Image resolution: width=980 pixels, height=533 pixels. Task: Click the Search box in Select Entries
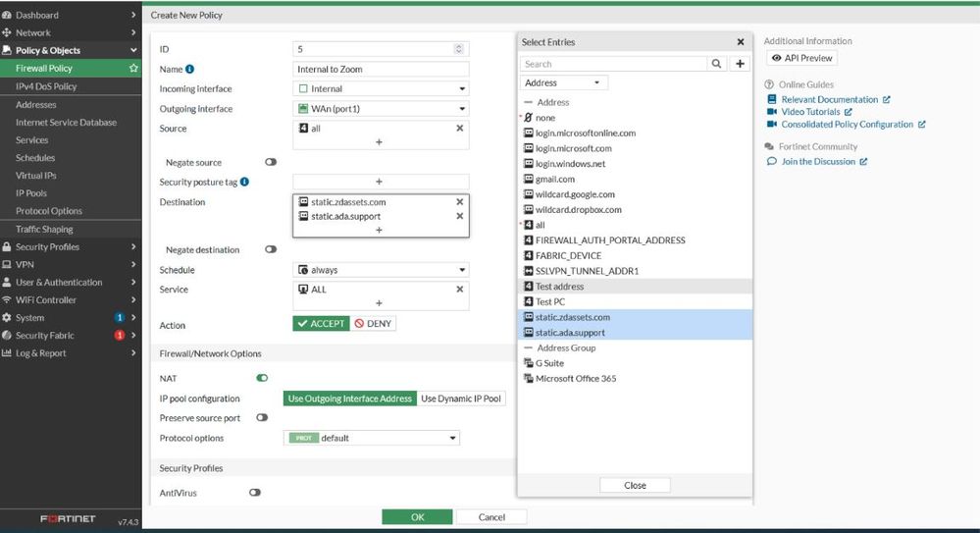(613, 64)
